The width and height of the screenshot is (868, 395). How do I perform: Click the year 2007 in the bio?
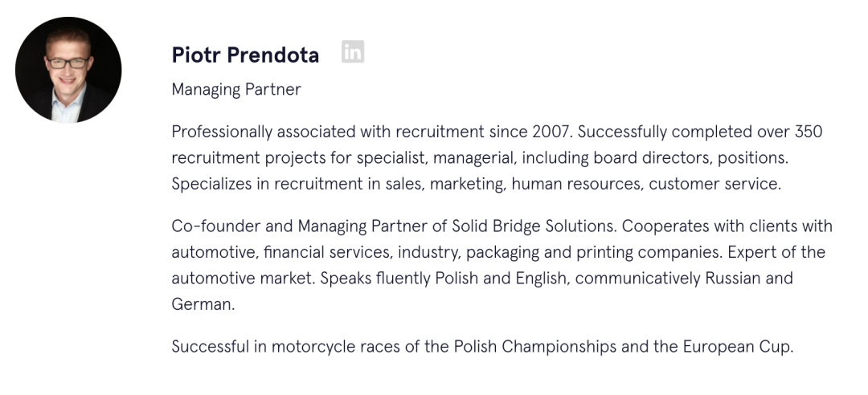[551, 132]
